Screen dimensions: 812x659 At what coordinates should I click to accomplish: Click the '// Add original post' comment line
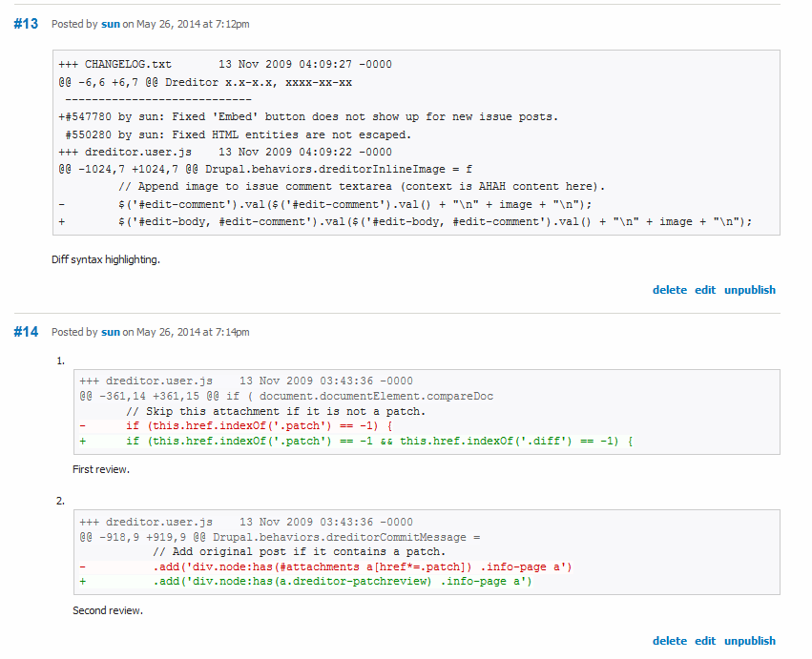300,552
